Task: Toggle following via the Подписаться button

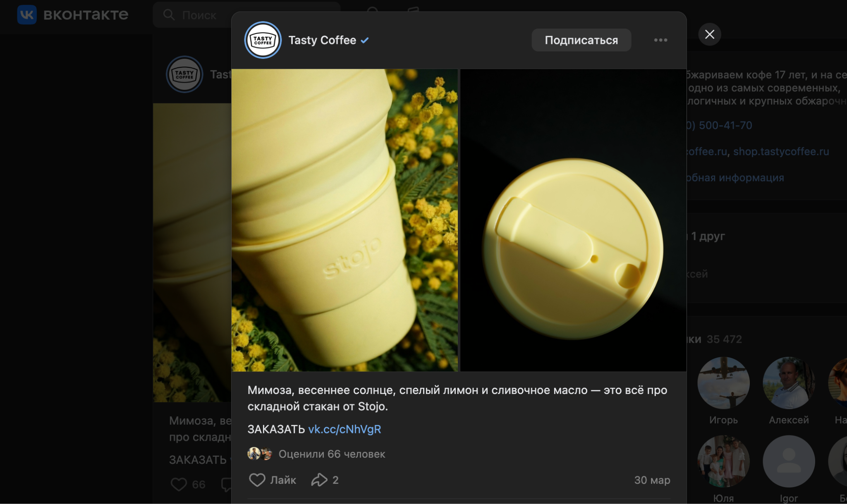Action: pos(581,40)
